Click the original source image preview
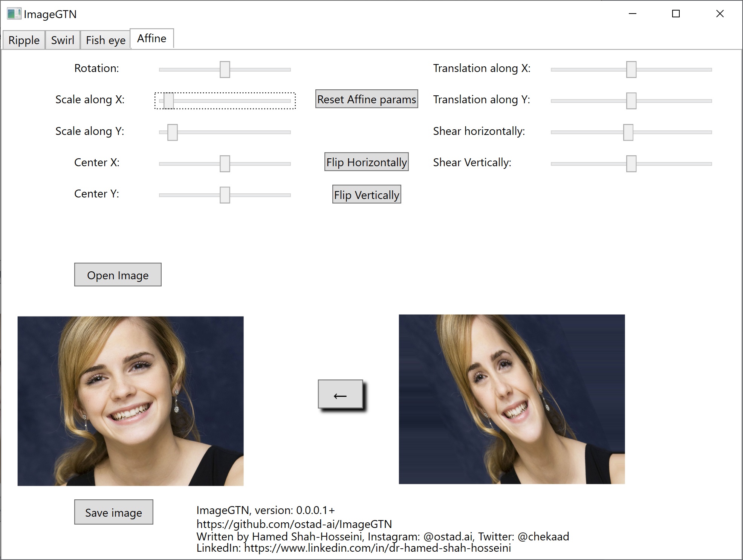The width and height of the screenshot is (743, 560). coord(130,401)
